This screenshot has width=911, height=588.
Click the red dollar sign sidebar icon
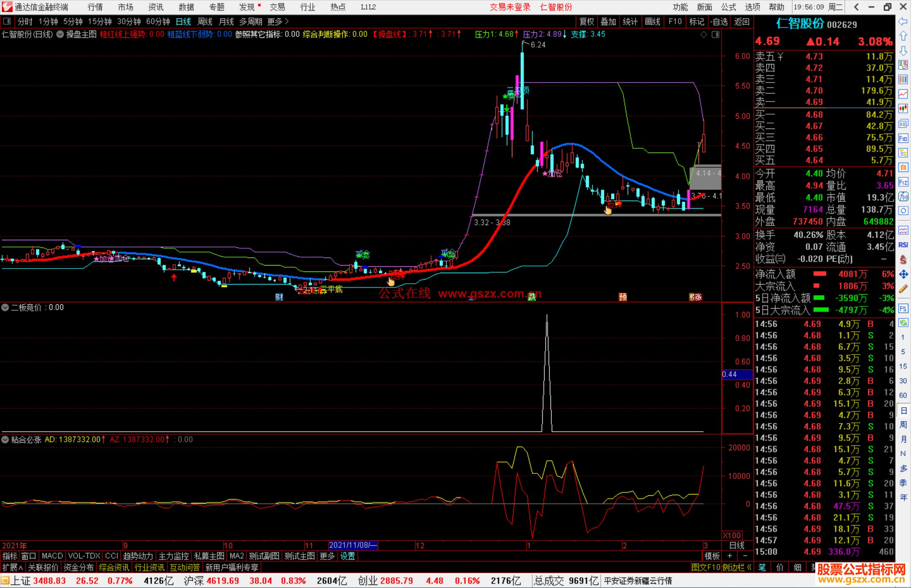903,260
